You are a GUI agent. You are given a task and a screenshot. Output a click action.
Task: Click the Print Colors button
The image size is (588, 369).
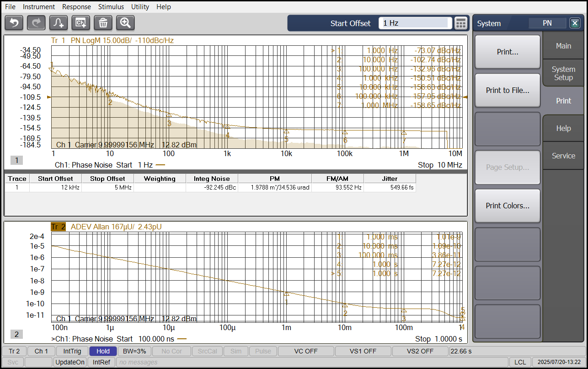click(508, 206)
